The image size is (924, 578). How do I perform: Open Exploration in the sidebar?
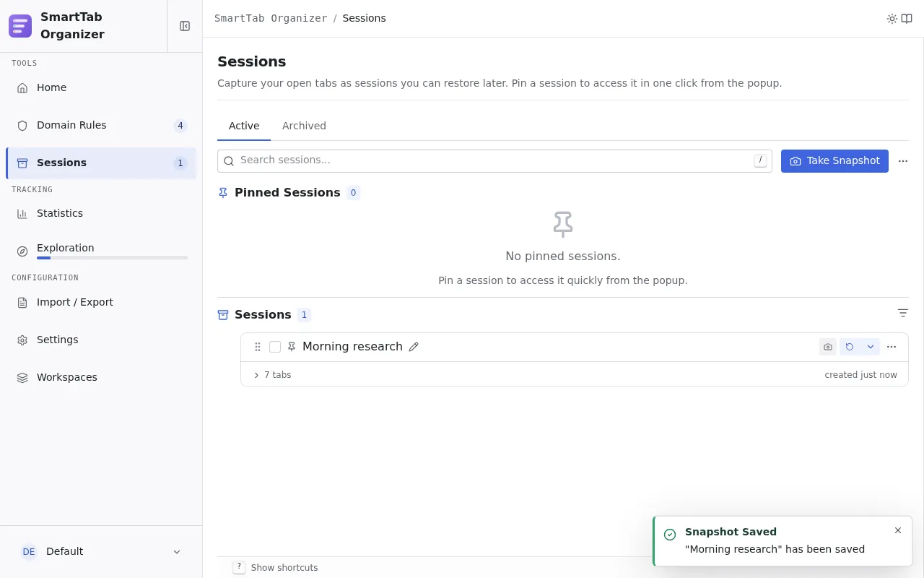101,251
